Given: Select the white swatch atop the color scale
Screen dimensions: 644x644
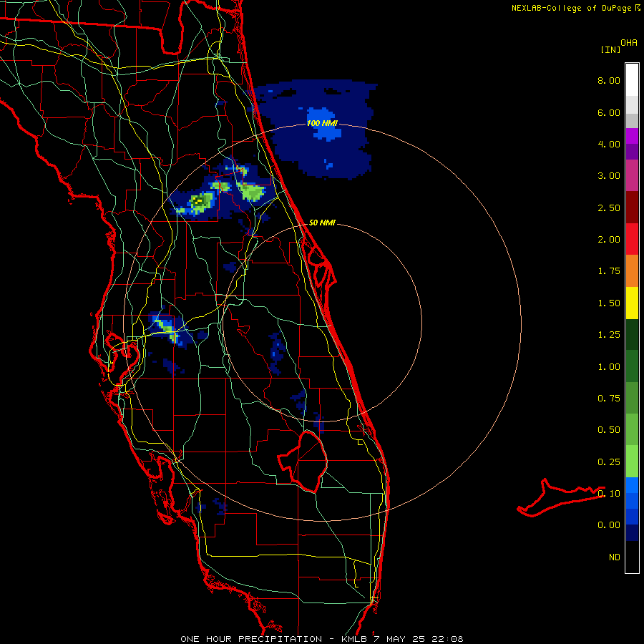Looking at the screenshot, I should (x=632, y=80).
